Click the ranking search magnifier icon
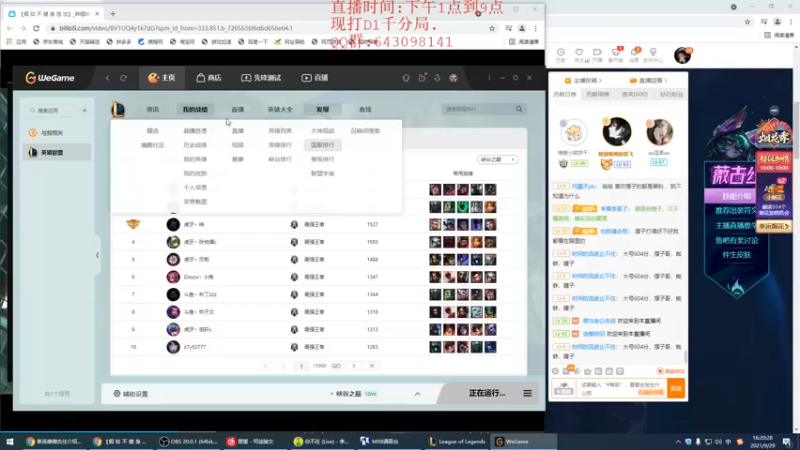800x450 pixels. point(519,109)
